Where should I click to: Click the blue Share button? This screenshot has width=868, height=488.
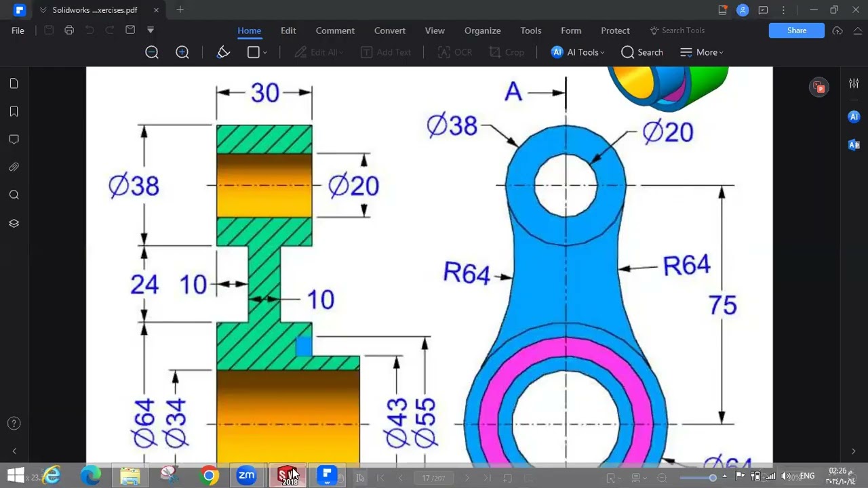797,30
